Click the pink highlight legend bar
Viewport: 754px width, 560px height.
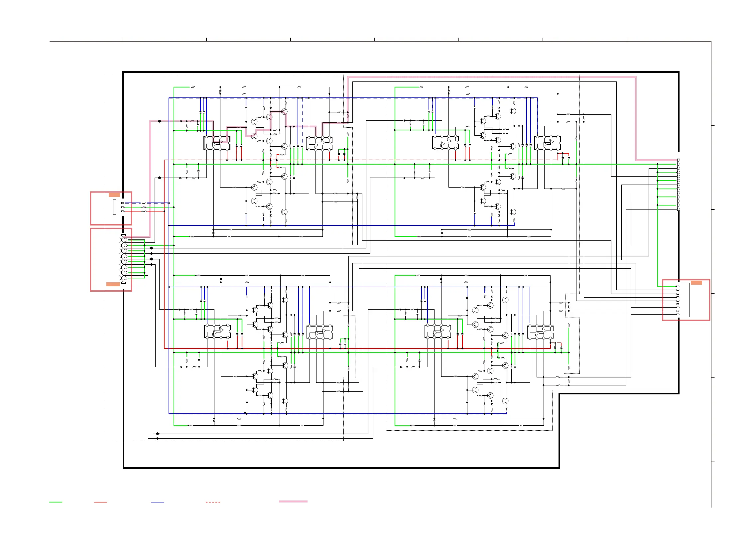[293, 501]
